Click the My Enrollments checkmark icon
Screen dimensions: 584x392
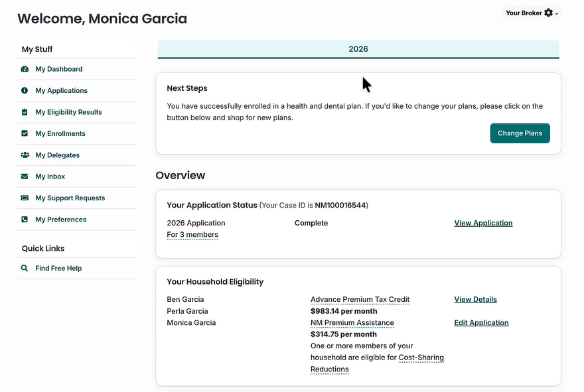pyautogui.click(x=25, y=134)
